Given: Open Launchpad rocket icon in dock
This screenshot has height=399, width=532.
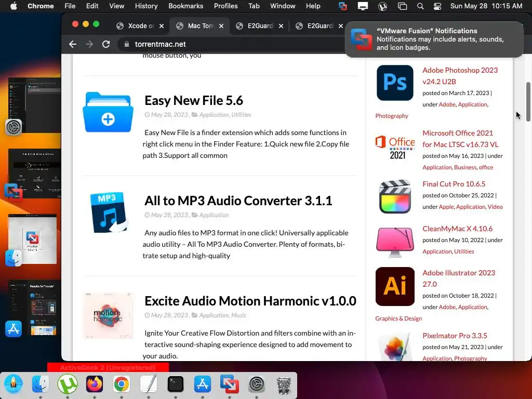Looking at the screenshot, I should [x=14, y=384].
